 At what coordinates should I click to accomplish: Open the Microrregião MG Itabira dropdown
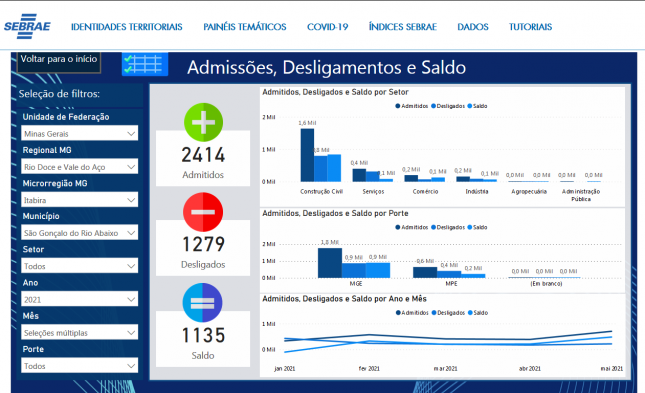[x=79, y=200]
